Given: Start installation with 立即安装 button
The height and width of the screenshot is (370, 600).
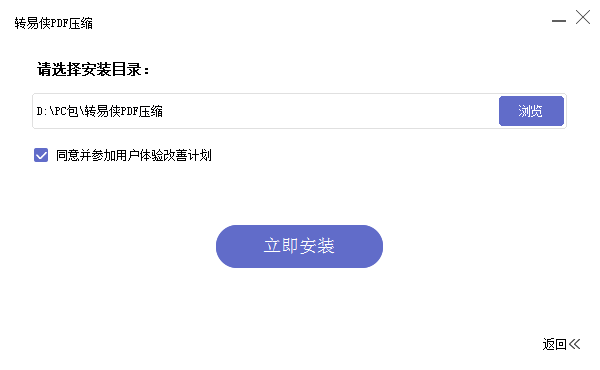Looking at the screenshot, I should 299,246.
